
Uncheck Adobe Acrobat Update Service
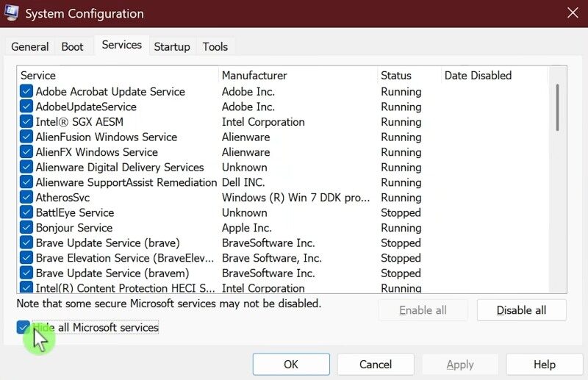coord(26,91)
